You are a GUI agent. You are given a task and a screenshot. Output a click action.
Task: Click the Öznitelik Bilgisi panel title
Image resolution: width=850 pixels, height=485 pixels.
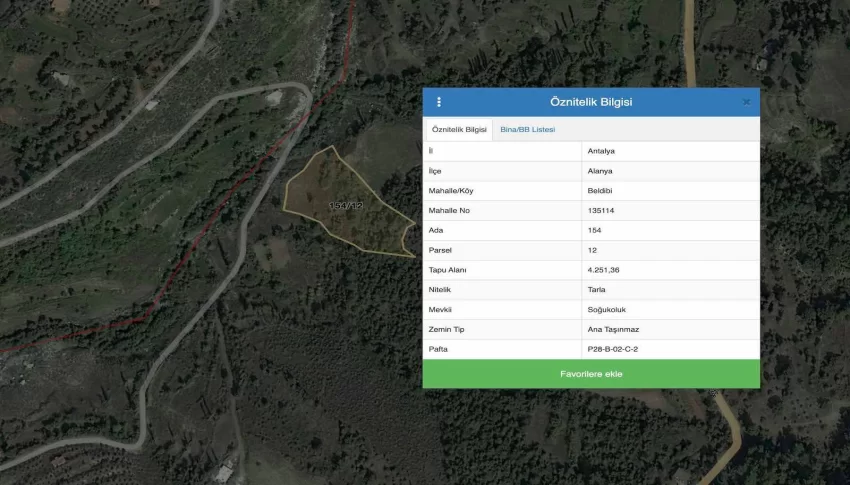coord(590,102)
